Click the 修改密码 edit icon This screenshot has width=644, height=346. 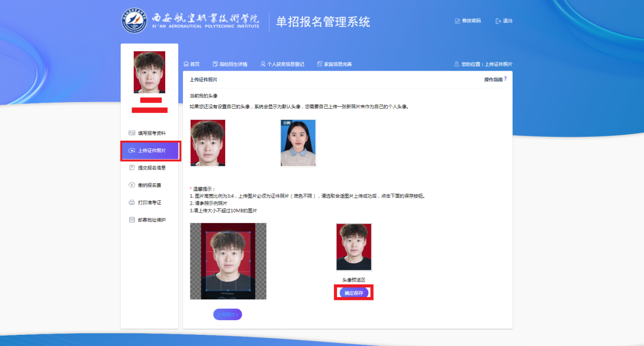[457, 21]
